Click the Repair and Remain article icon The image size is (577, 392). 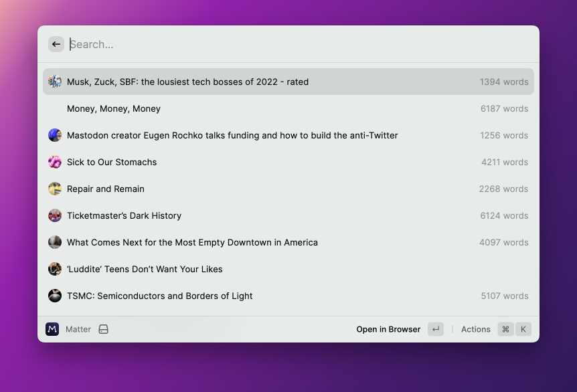tap(55, 189)
